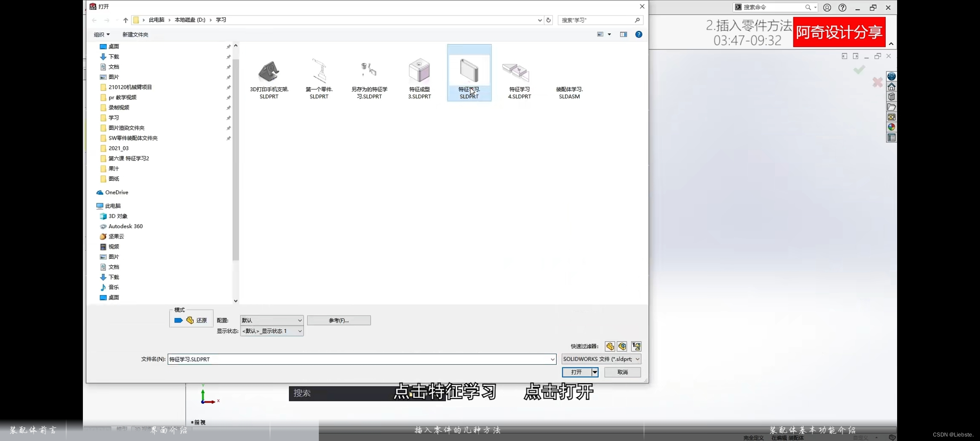Open the 组织 menu
Image resolution: width=980 pixels, height=441 pixels.
(x=101, y=34)
